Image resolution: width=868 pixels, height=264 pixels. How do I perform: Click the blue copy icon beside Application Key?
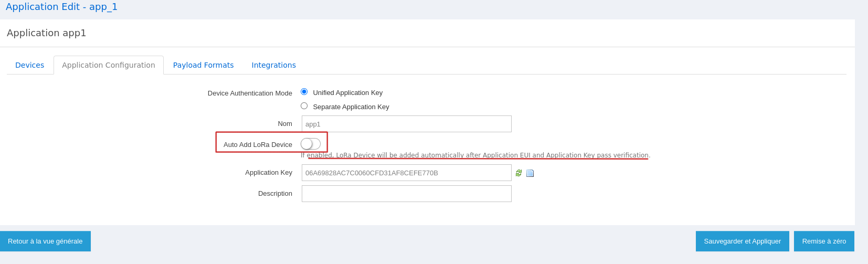530,173
